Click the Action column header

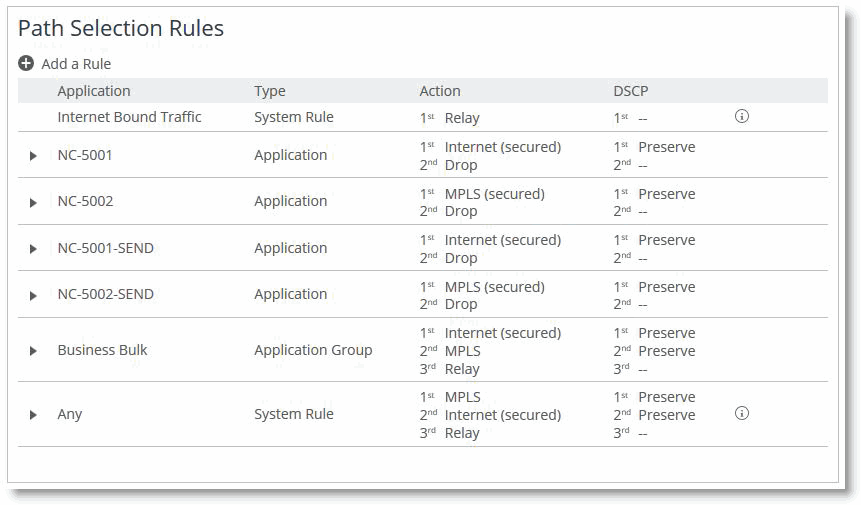tap(440, 91)
